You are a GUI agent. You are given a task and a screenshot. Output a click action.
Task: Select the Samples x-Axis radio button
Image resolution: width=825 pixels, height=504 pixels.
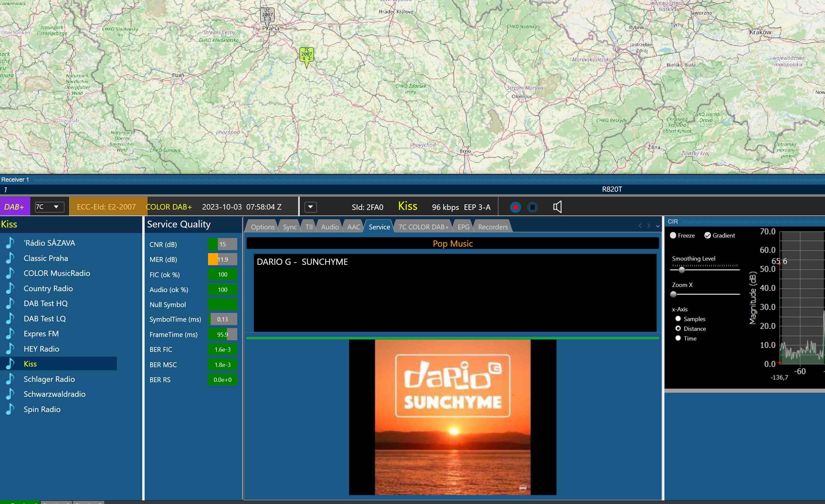(x=678, y=318)
